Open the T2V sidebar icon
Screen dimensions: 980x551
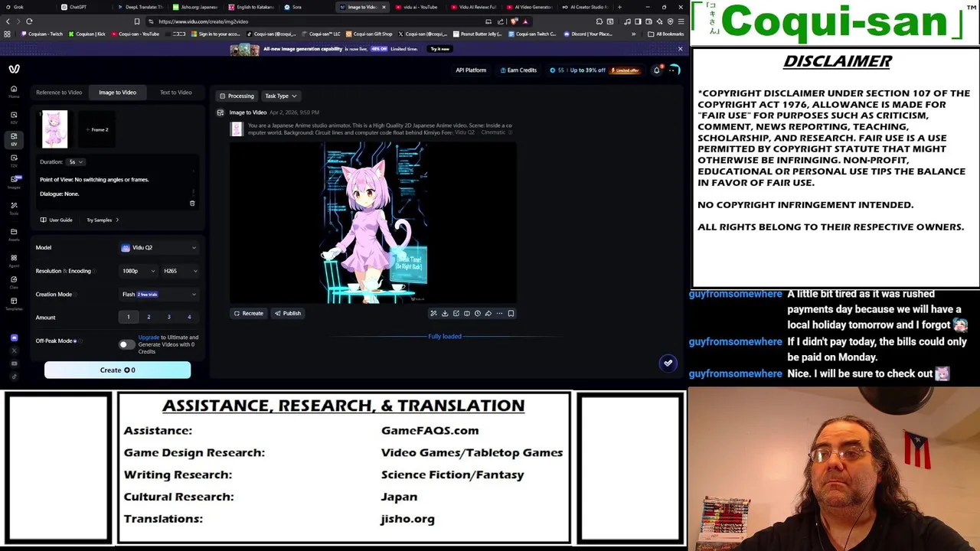14,160
